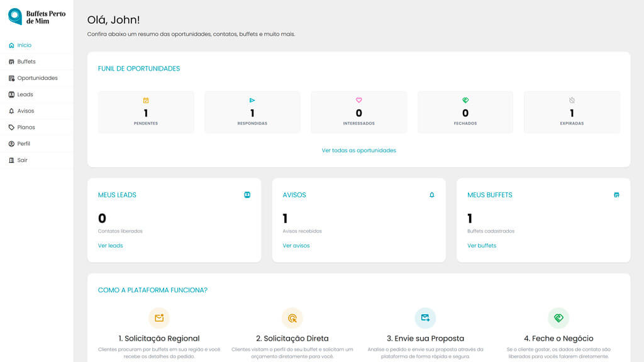Image resolution: width=644 pixels, height=362 pixels.
Task: Click the Feche o Negócio handshake icon
Action: point(558,318)
